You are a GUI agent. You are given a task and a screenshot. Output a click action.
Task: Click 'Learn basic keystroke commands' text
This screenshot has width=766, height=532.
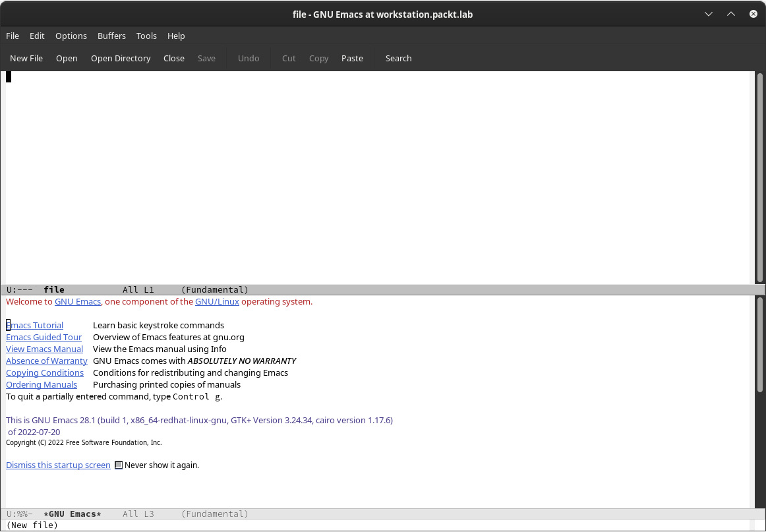click(x=158, y=326)
